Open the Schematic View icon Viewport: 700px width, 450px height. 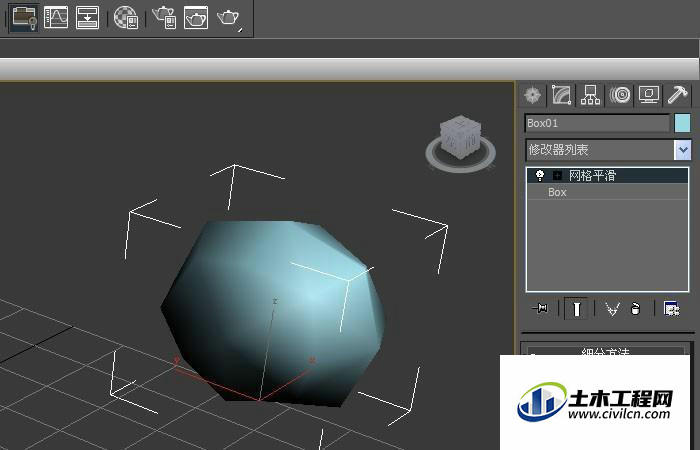tap(88, 17)
